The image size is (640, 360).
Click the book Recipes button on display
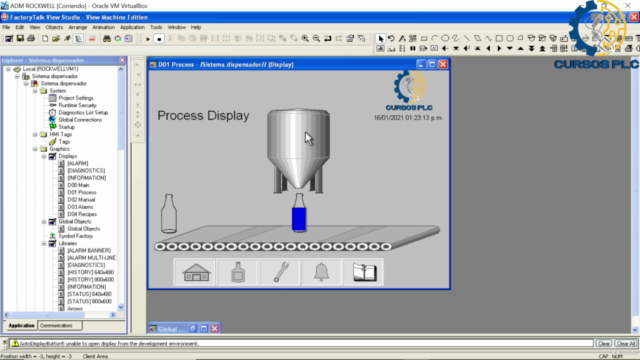pyautogui.click(x=364, y=272)
